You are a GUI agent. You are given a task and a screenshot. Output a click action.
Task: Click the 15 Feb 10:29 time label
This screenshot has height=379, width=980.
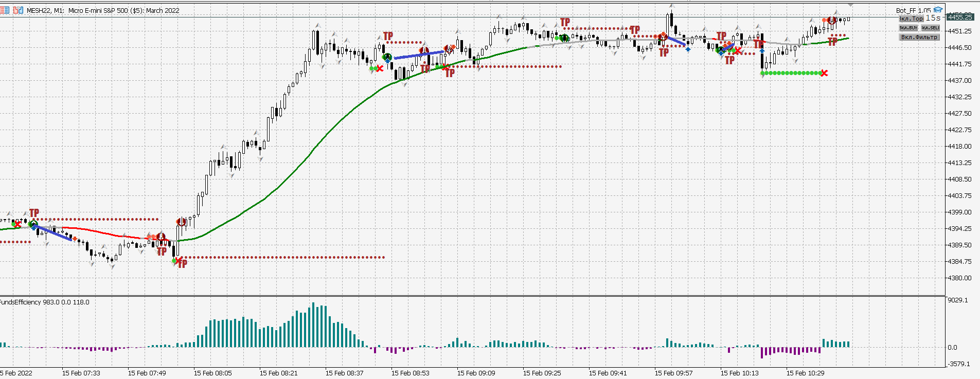[x=806, y=373]
